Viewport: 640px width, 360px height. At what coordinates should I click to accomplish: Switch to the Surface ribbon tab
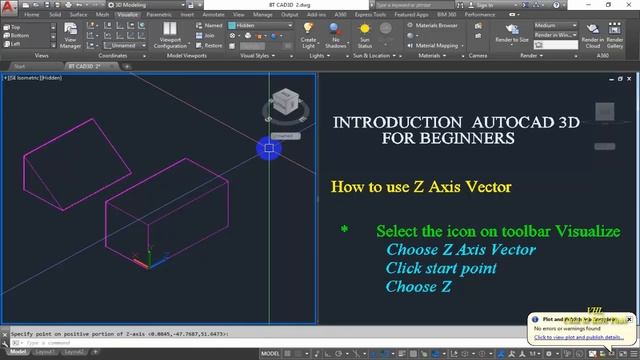[78, 15]
